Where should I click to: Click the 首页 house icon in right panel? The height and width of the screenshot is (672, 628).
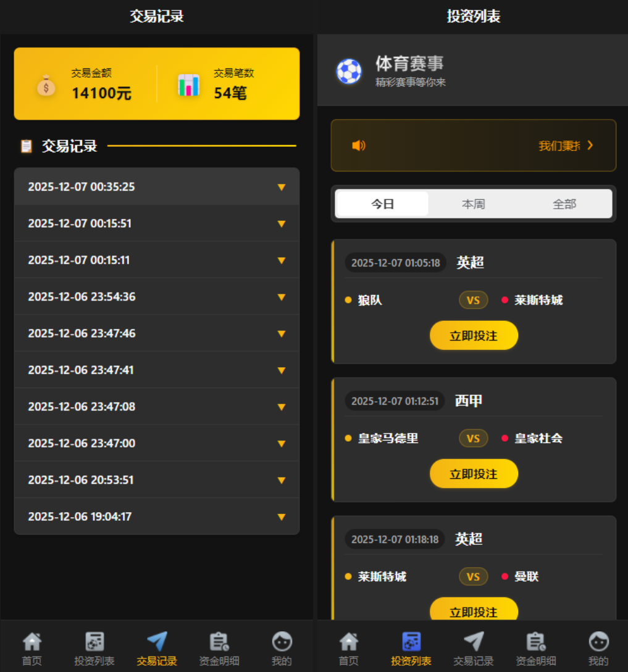[349, 642]
